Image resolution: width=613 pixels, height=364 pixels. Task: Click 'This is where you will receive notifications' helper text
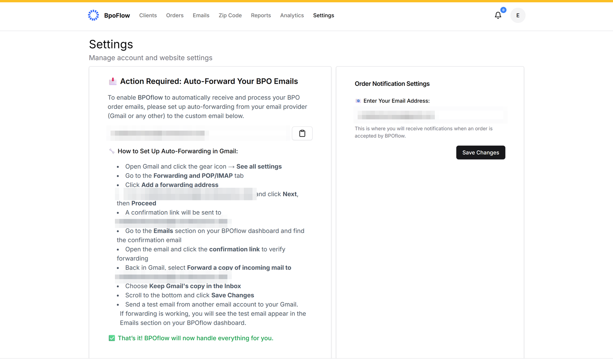[423, 132]
